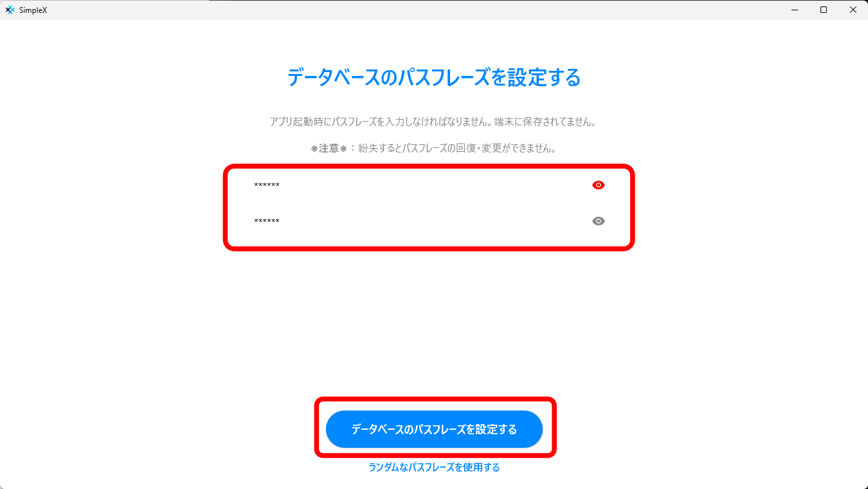
Task: Click the SimpleX title text in title bar
Action: [33, 10]
